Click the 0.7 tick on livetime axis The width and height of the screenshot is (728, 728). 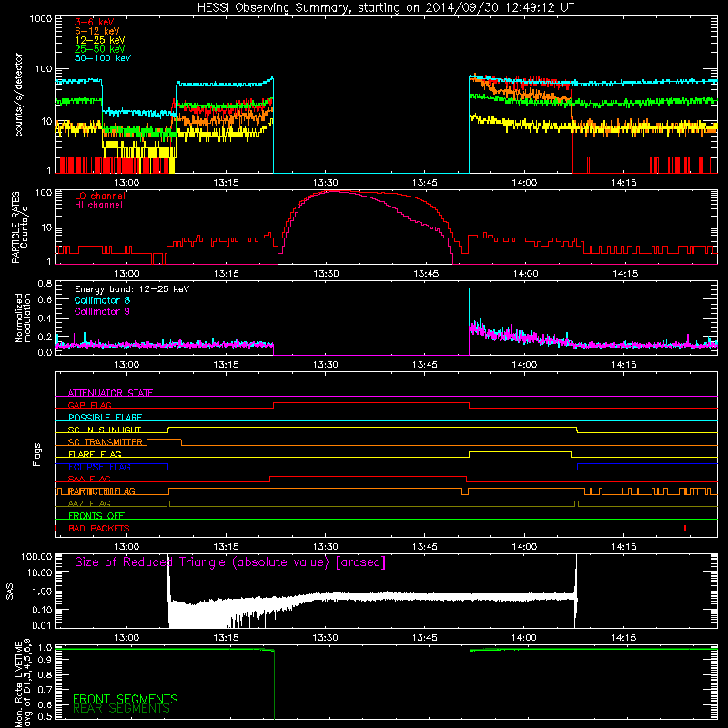(x=45, y=689)
